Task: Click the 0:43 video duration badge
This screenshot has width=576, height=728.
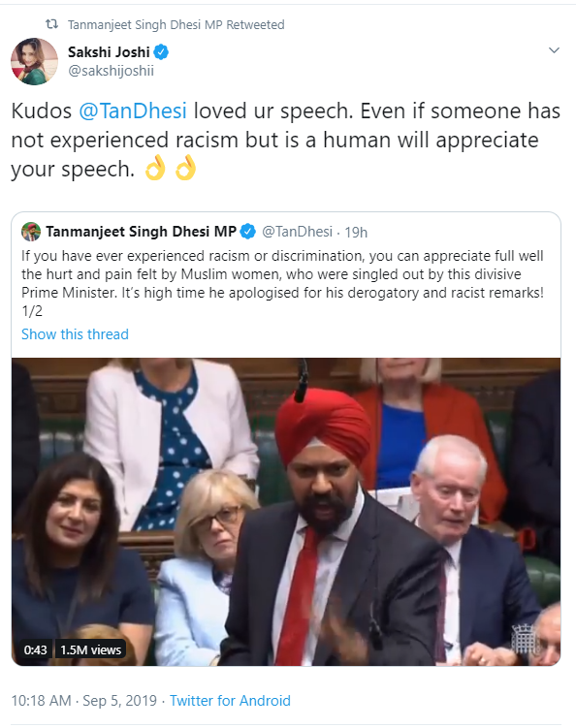Action: coord(35,649)
